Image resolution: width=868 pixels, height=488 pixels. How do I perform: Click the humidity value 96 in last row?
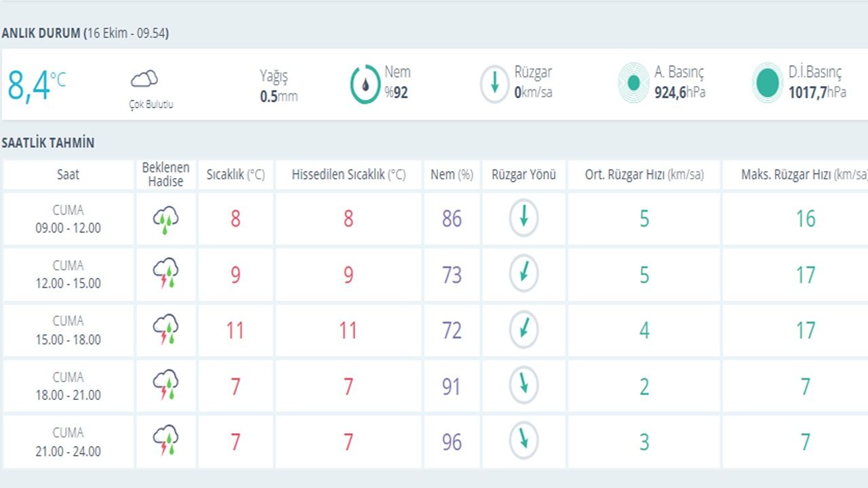point(452,442)
